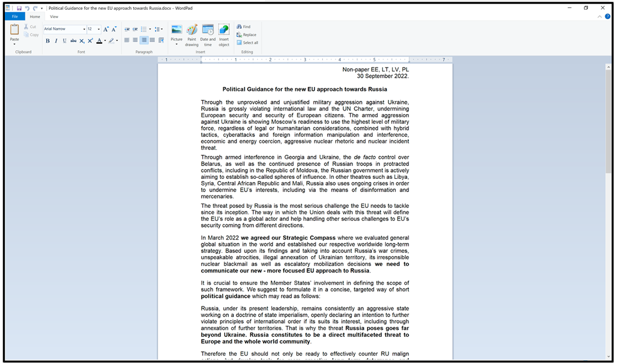This screenshot has width=617, height=364.
Task: Apply the text color swatch
Action: (99, 41)
